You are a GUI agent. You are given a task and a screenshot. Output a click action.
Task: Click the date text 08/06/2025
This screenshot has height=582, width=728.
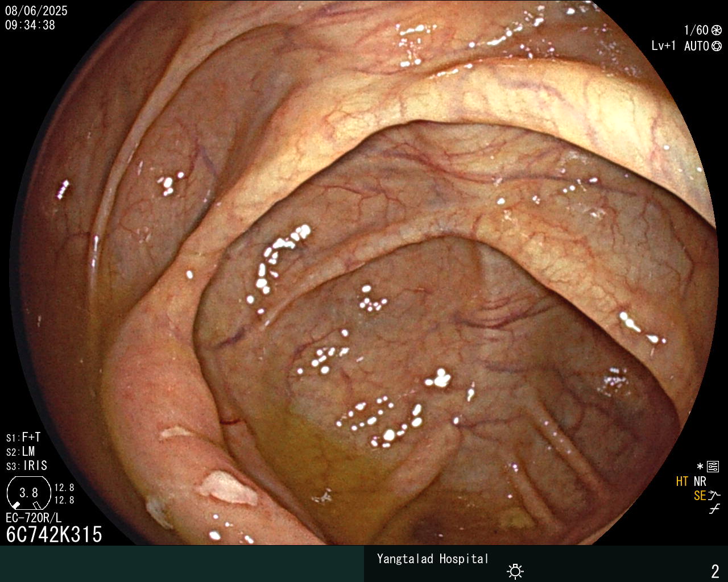36,11
